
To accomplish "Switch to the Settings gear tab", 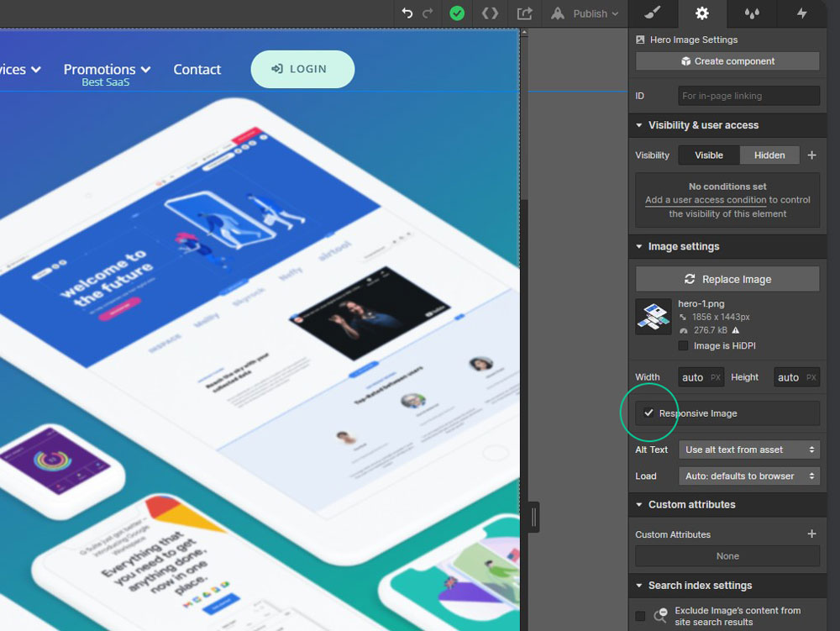I will click(x=701, y=13).
